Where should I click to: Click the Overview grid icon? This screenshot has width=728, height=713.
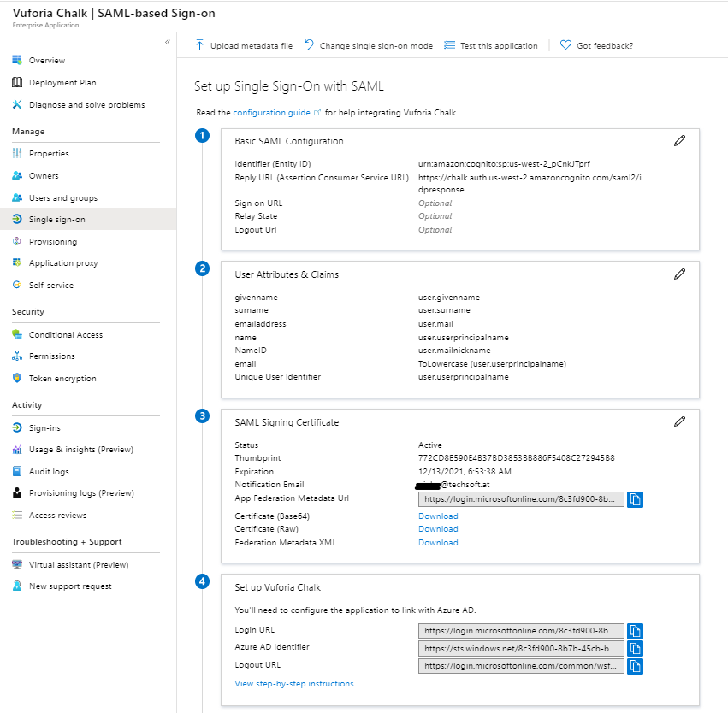point(17,60)
